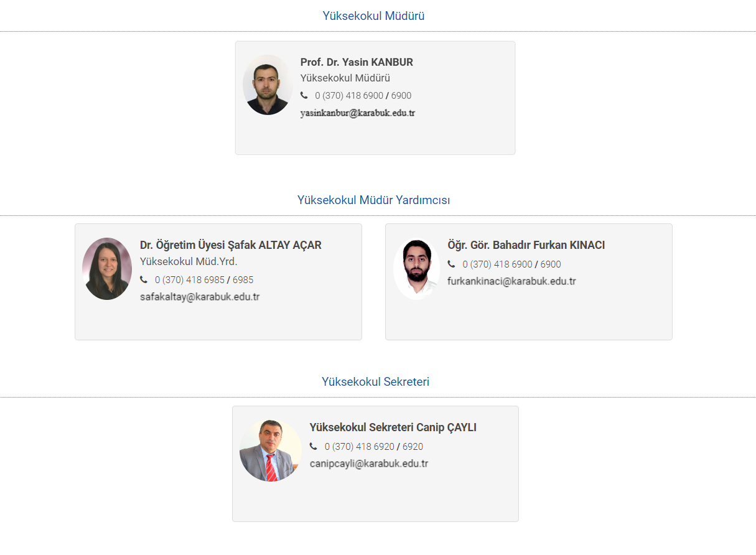
Task: Open the profile photo in Prof. Dr. Yasin KANBUR's card
Action: point(268,85)
